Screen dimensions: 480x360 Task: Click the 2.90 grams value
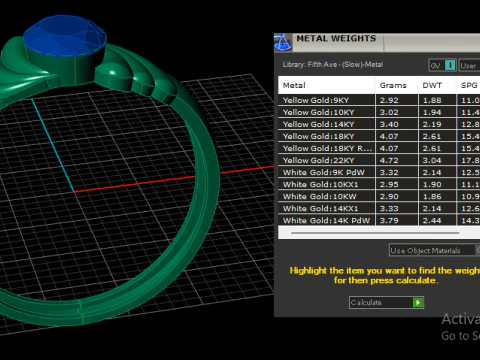[389, 196]
